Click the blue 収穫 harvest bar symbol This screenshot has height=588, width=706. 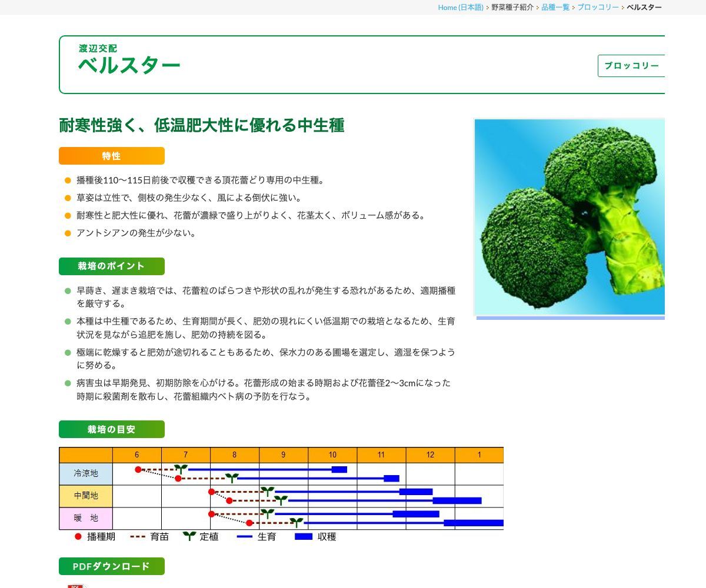(x=304, y=536)
